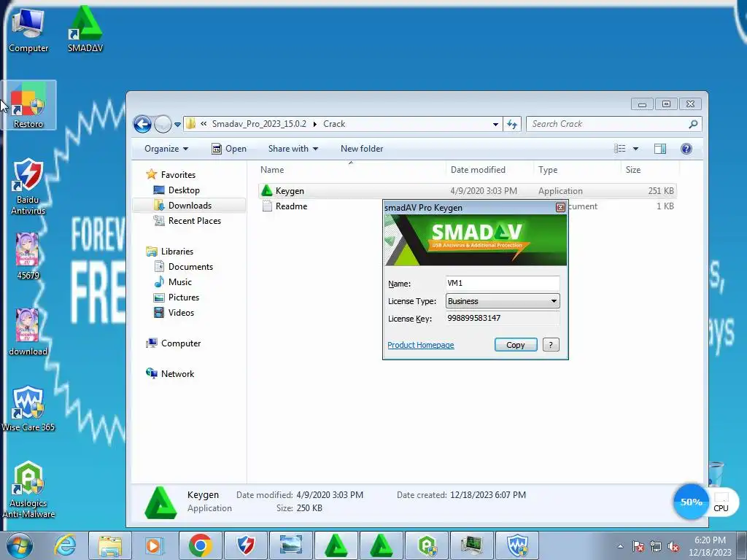Change the view with the view icon
Screen dimensions: 747x560
620,149
